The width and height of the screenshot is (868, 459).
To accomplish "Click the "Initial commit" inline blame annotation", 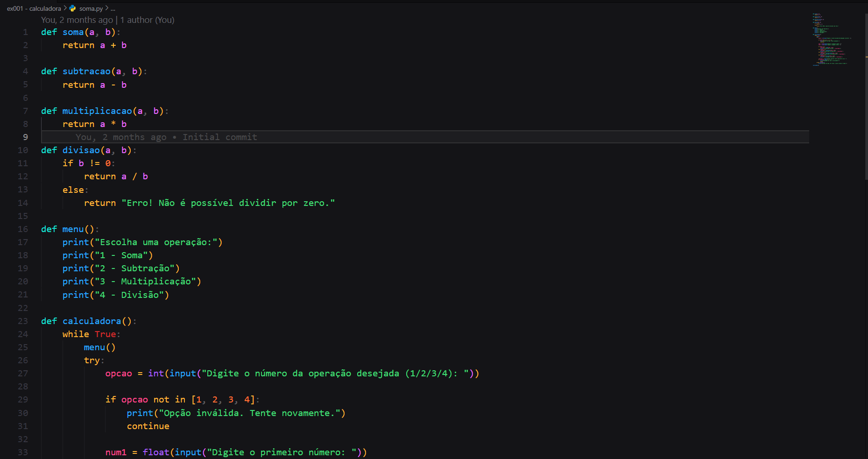I will coord(219,137).
